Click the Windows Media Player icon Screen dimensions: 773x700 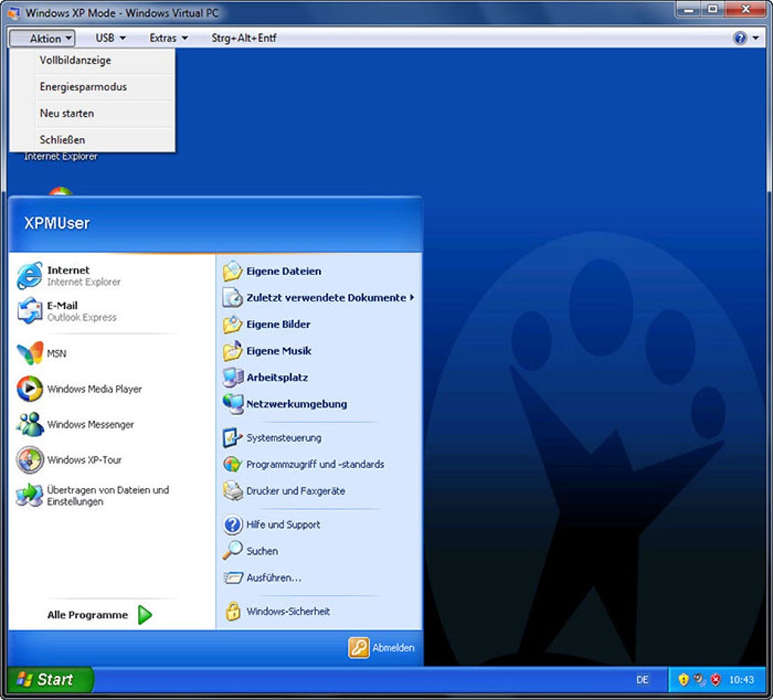click(30, 389)
